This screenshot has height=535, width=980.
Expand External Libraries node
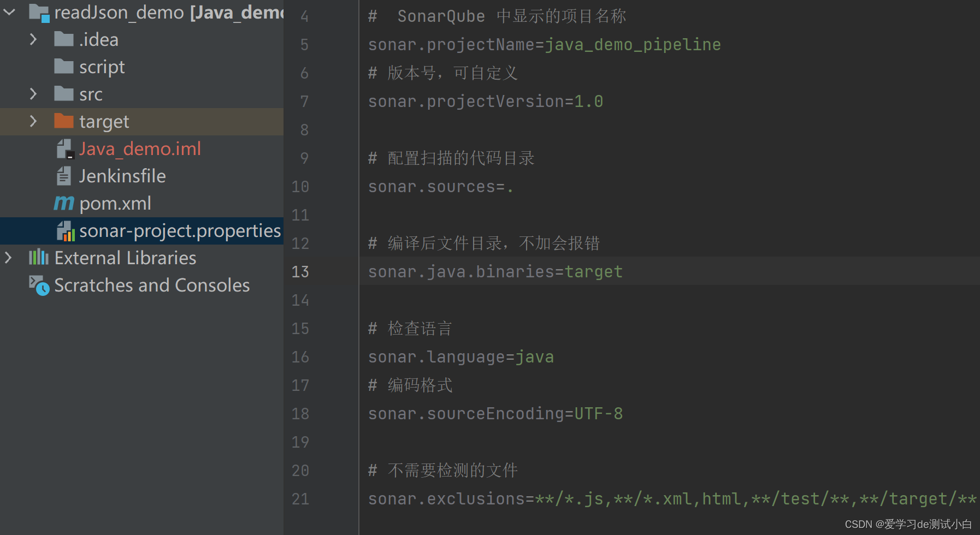click(x=8, y=258)
